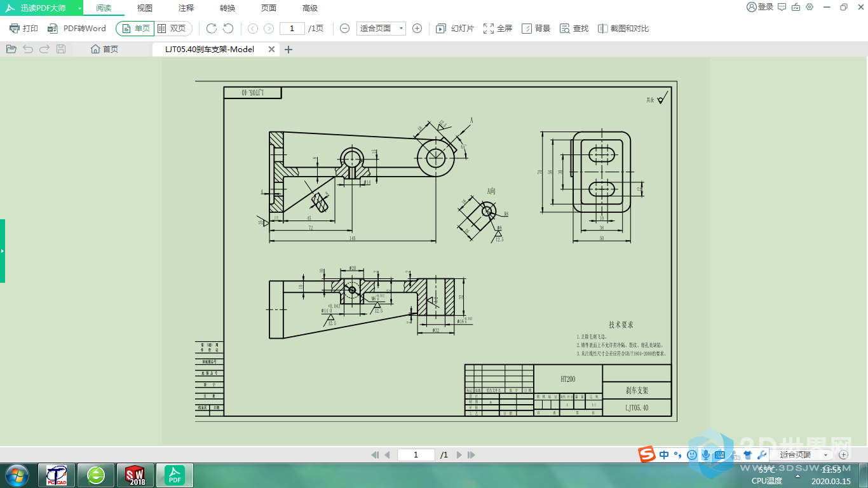The image size is (868, 488).
Task: Click the save disk icon
Action: pyautogui.click(x=61, y=49)
